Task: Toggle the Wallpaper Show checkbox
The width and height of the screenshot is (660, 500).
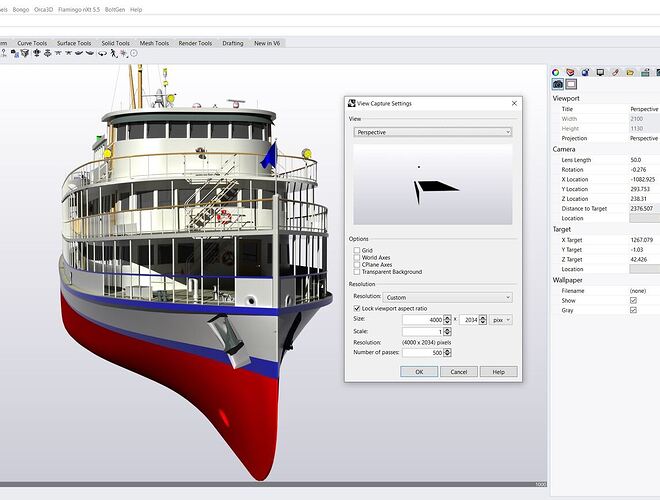Action: (633, 301)
